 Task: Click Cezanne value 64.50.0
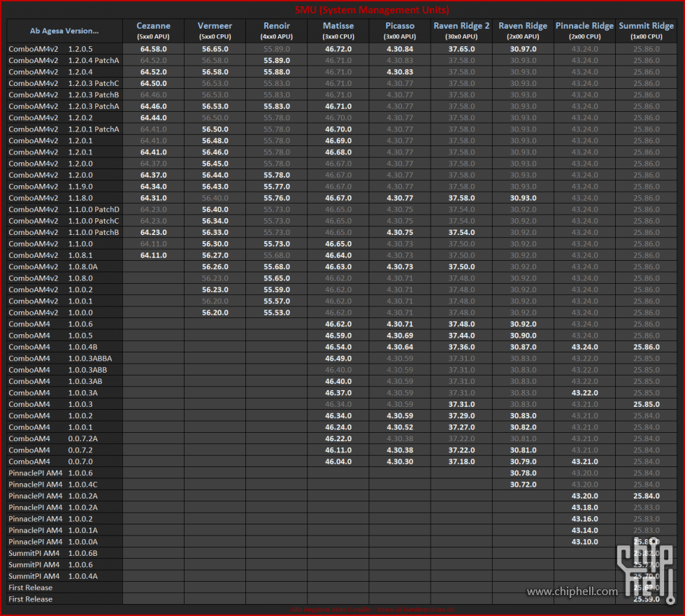[x=153, y=83]
